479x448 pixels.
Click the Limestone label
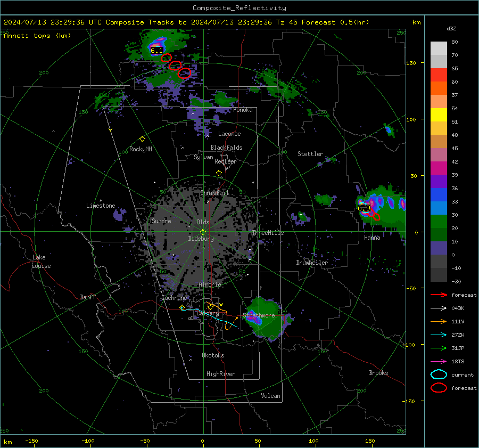[x=101, y=206]
